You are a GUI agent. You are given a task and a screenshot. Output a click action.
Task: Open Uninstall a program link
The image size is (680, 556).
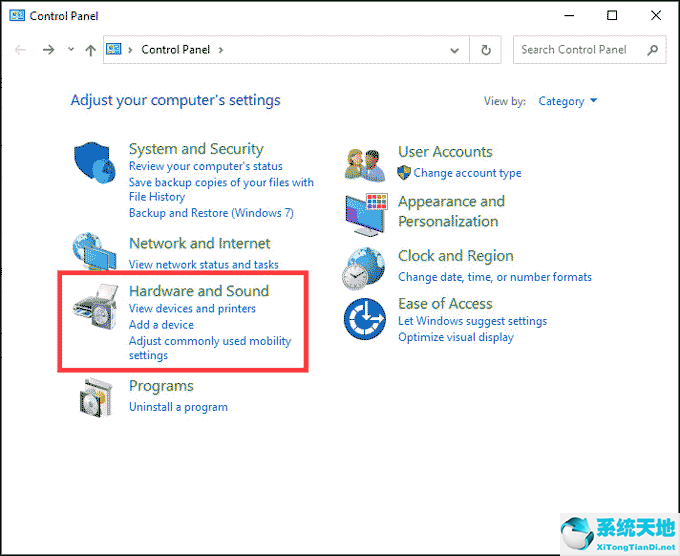pyautogui.click(x=178, y=407)
